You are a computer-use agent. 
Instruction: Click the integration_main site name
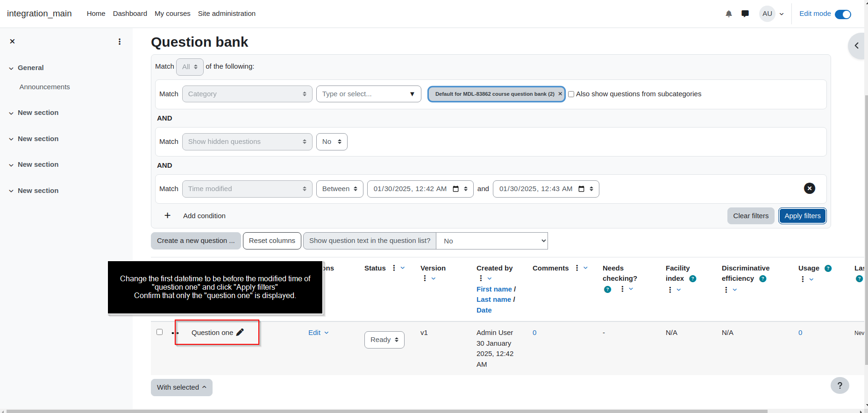[39, 14]
